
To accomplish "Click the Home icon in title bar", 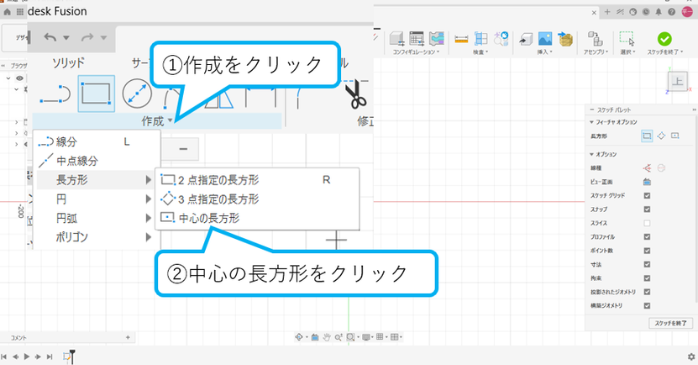I will pos(7,12).
